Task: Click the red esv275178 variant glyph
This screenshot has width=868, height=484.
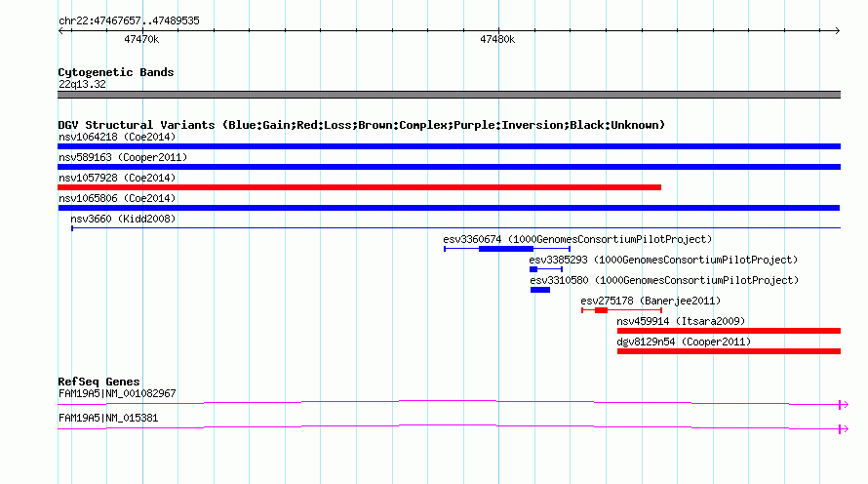Action: click(621, 310)
